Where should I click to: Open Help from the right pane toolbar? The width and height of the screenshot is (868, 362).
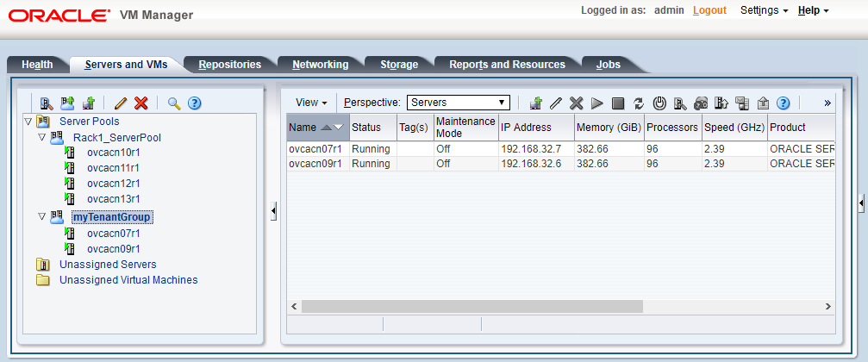pos(783,103)
